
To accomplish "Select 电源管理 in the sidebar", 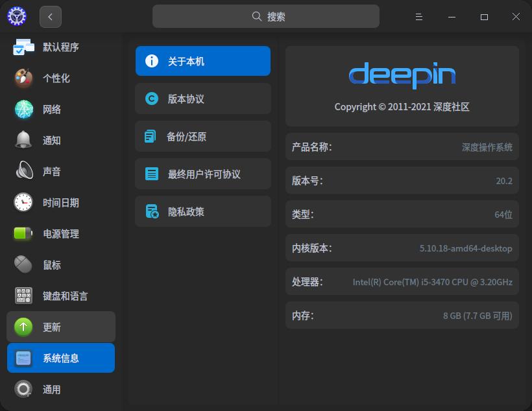I will [x=61, y=233].
